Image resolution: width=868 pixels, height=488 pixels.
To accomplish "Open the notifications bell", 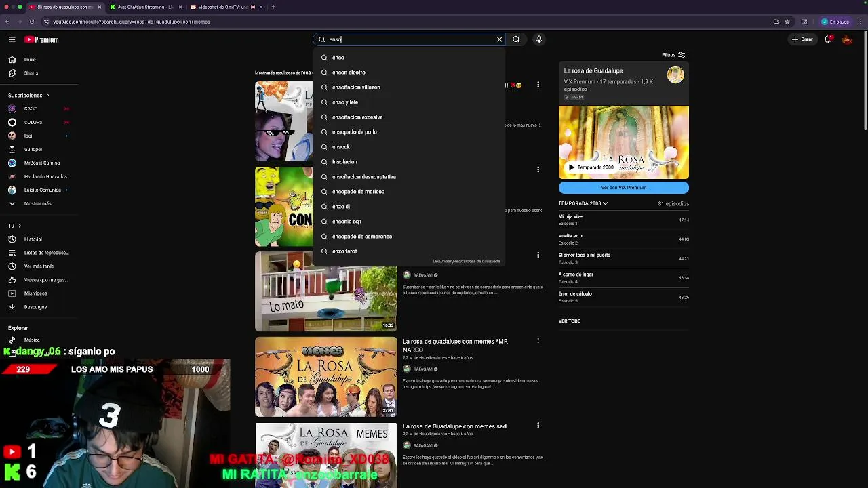I will 828,39.
